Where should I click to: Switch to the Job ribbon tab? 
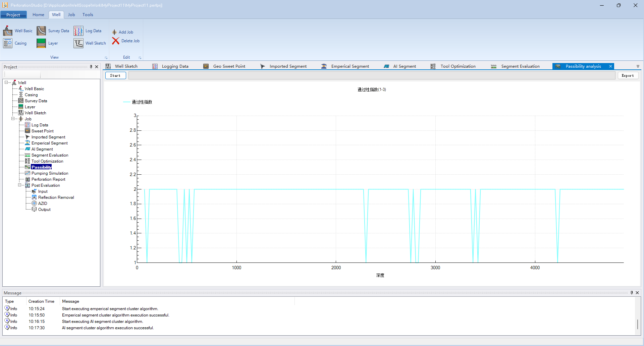pos(71,15)
